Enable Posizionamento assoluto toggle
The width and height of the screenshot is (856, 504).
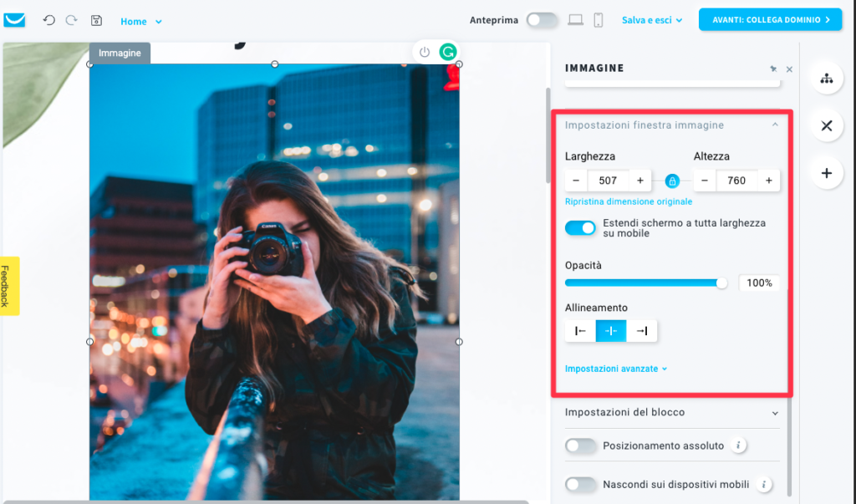[x=580, y=446]
